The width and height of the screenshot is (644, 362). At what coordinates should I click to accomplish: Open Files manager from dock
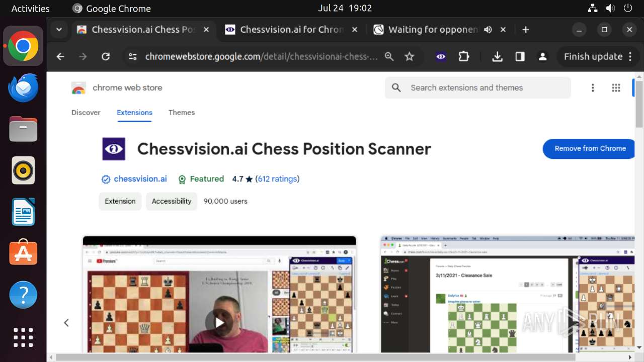[23, 129]
